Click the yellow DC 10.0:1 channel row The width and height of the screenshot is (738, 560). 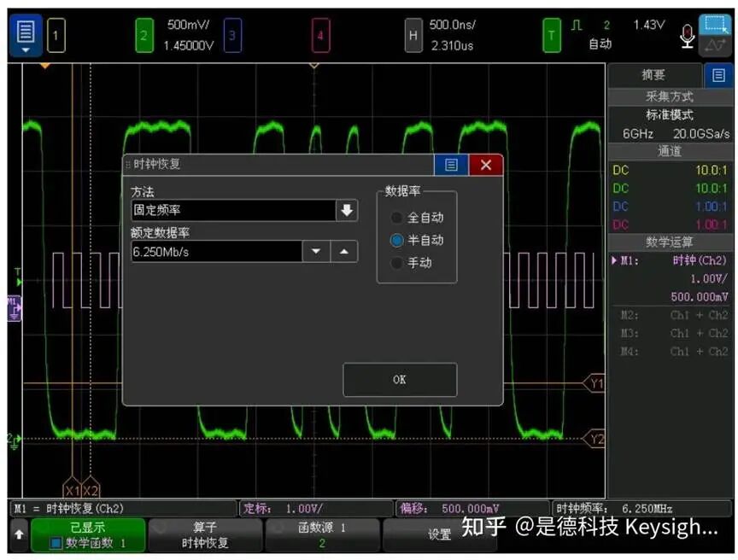click(x=670, y=170)
